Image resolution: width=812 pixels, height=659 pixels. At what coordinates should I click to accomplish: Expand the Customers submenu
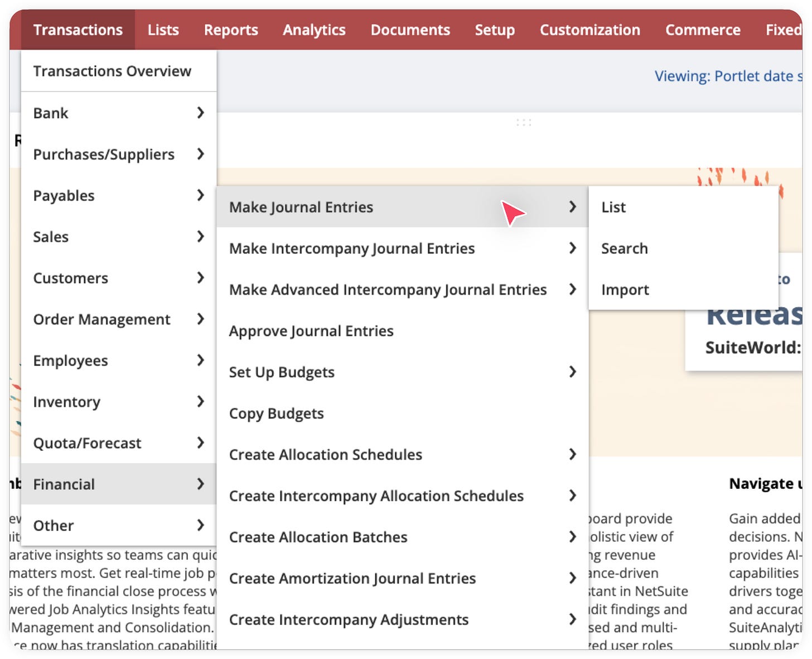click(x=119, y=278)
